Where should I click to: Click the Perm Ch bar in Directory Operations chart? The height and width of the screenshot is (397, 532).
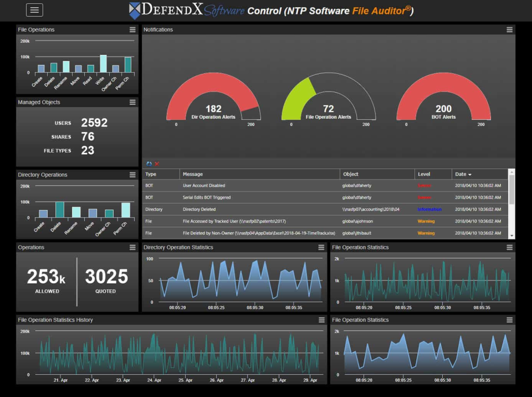click(x=126, y=210)
